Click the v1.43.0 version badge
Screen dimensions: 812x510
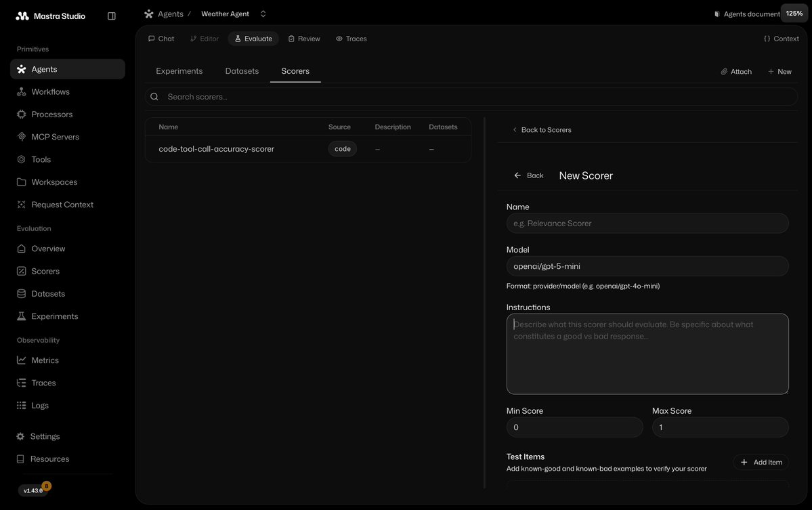coord(33,490)
